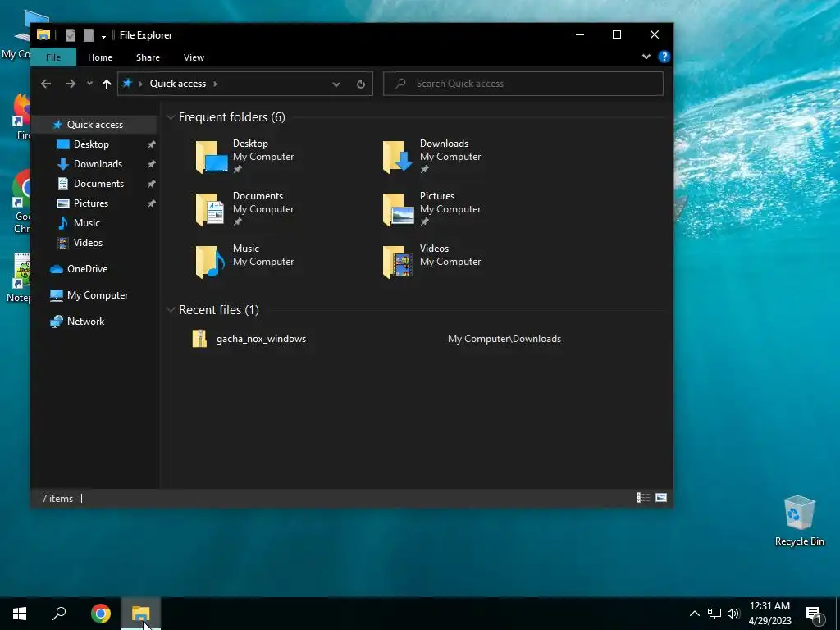Screen dimensions: 840x630
Task: Click the Properties quick access toolbar icon
Action: [71, 35]
